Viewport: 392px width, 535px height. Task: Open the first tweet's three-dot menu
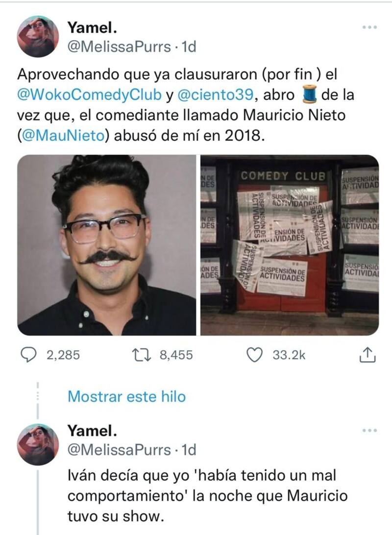point(370,27)
